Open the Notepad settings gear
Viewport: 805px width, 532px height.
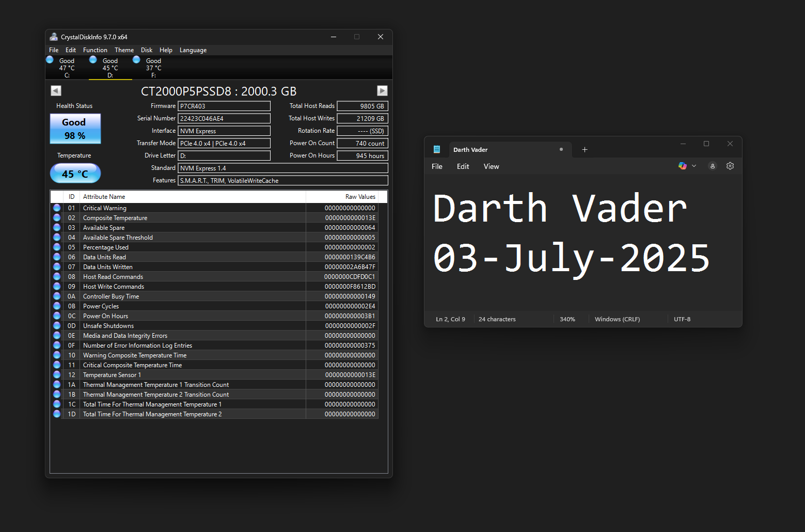pos(730,166)
